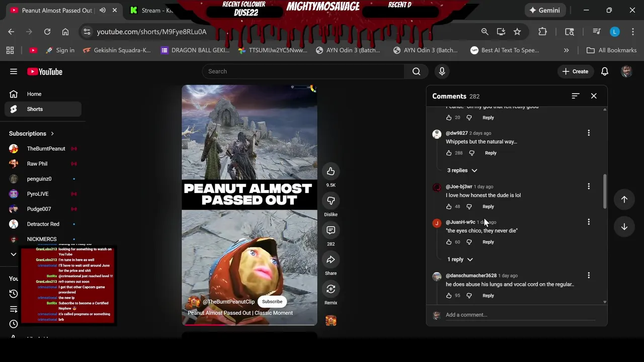Image resolution: width=644 pixels, height=362 pixels.
Task: Like comment by @dw9827
Action: coord(449,153)
